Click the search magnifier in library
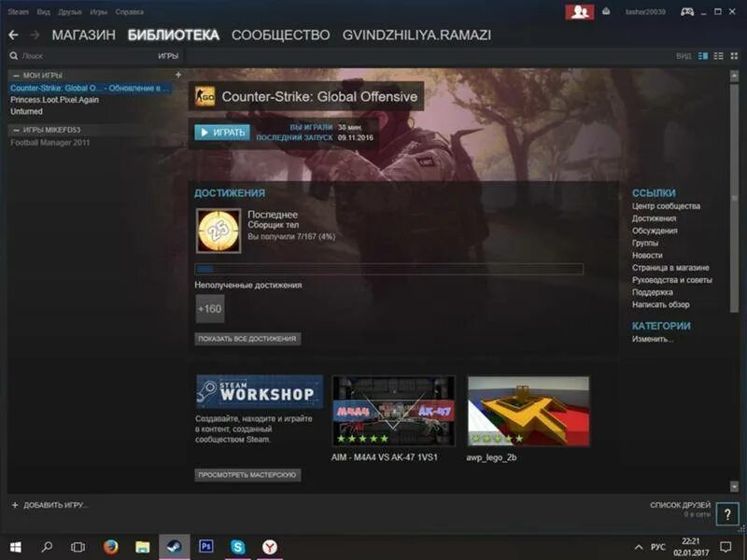This screenshot has width=747, height=560. pyautogui.click(x=14, y=56)
